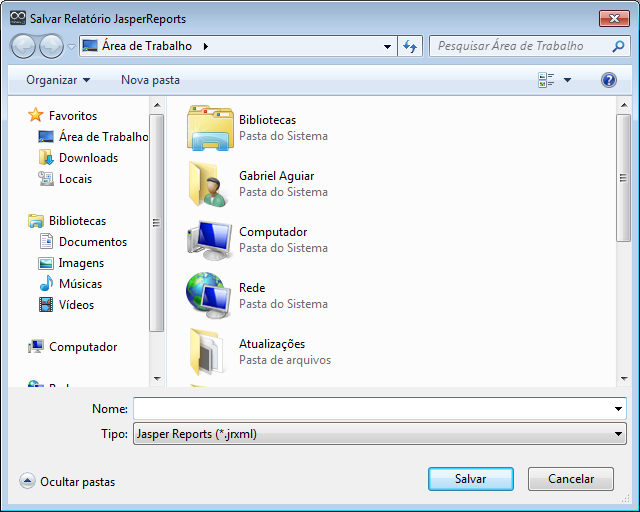The width and height of the screenshot is (640, 512).
Task: Select Downloads in the Favoritos sidebar
Action: pyautogui.click(x=88, y=158)
